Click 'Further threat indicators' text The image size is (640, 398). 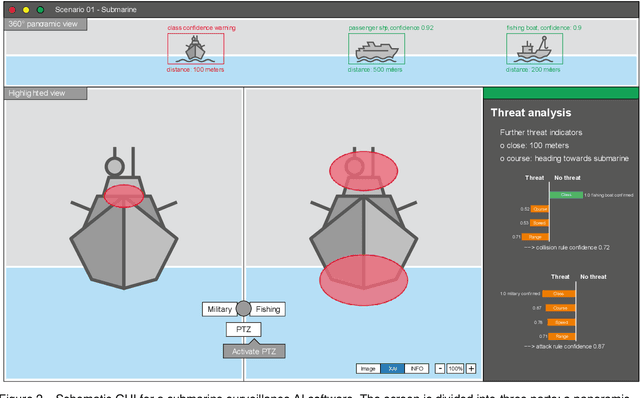coord(541,132)
